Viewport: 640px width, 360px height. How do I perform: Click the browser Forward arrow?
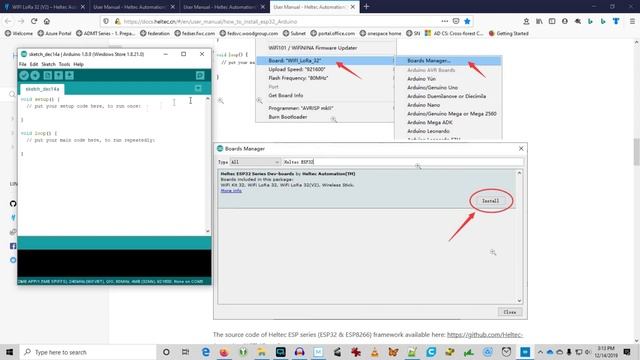21,21
